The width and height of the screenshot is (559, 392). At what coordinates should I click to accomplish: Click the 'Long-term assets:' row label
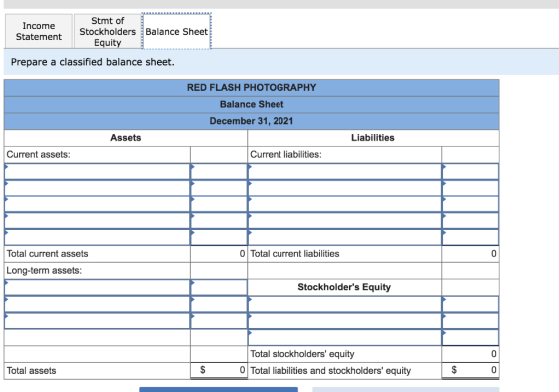pyautogui.click(x=44, y=271)
